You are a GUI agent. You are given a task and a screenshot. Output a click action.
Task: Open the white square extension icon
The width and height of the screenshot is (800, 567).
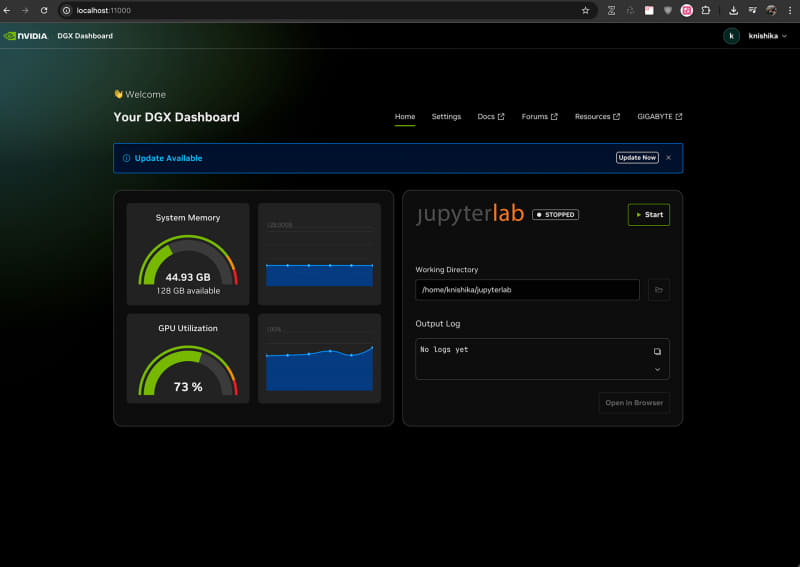click(649, 10)
